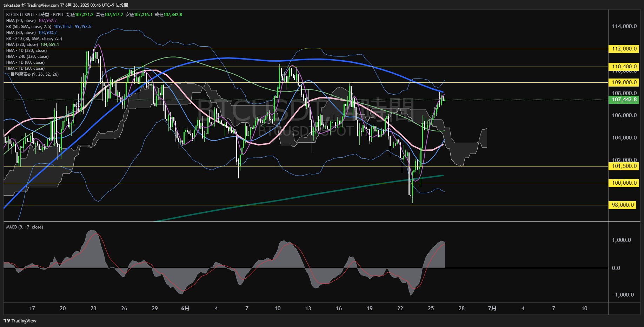
Task: Click the yellow 98,000.0 price label
Action: (622, 205)
